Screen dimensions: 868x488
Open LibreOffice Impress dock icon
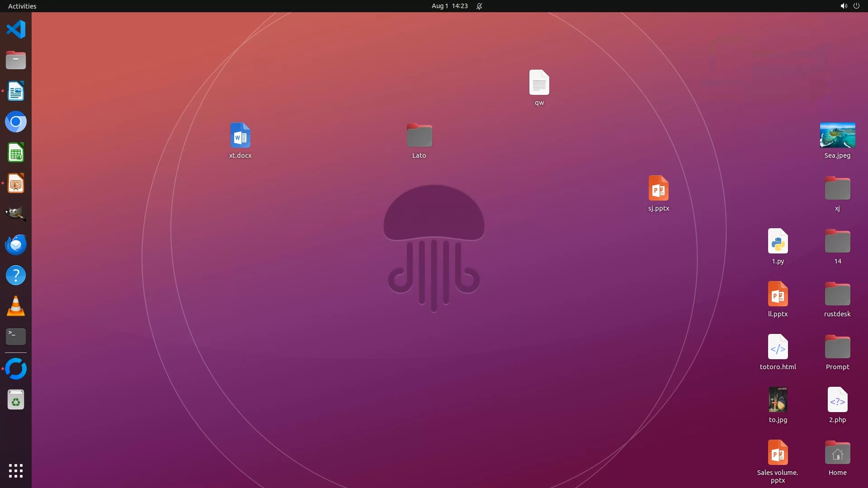tap(16, 183)
